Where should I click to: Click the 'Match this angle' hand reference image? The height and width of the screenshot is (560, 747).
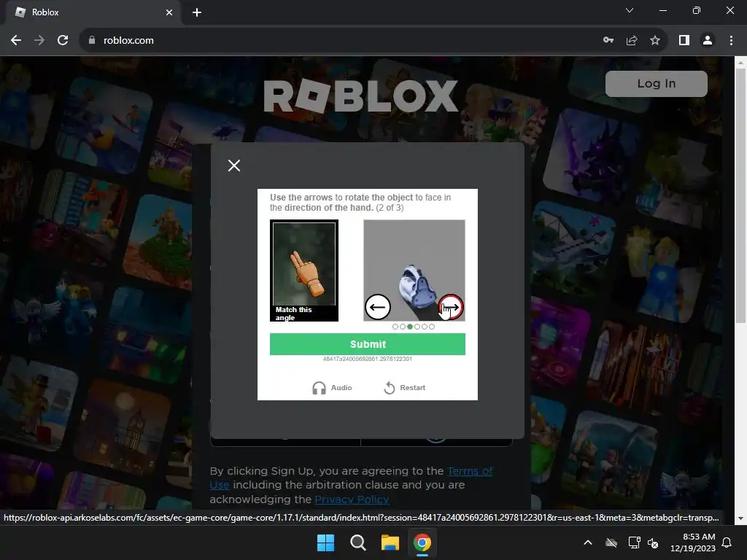click(x=304, y=271)
